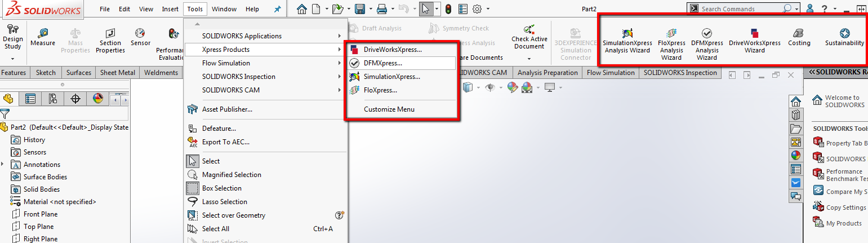The height and width of the screenshot is (243, 868).
Task: Switch to PropertyManager tab
Action: coord(30,99)
